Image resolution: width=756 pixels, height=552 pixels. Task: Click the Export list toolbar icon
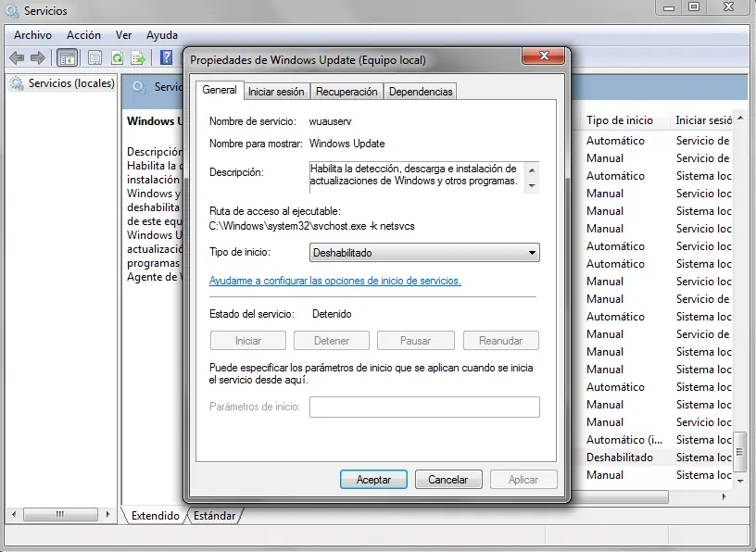pyautogui.click(x=138, y=58)
